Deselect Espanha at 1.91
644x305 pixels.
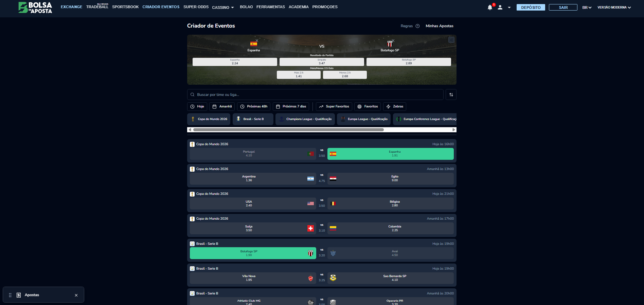[391, 154]
